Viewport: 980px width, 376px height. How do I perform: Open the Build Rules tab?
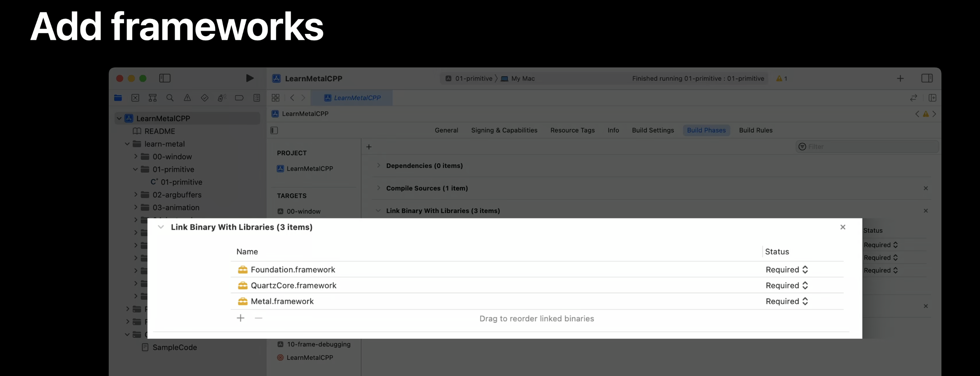point(756,130)
